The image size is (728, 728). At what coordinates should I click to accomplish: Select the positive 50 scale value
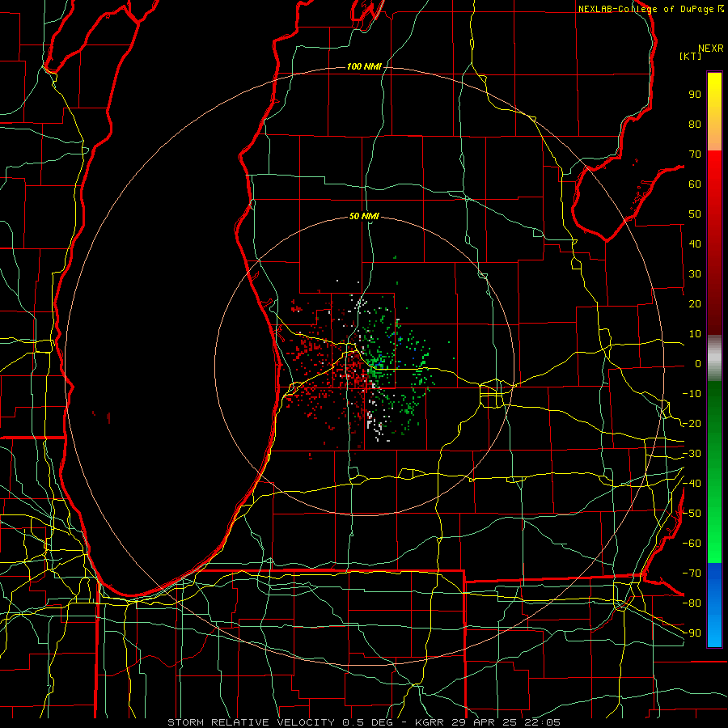point(695,214)
